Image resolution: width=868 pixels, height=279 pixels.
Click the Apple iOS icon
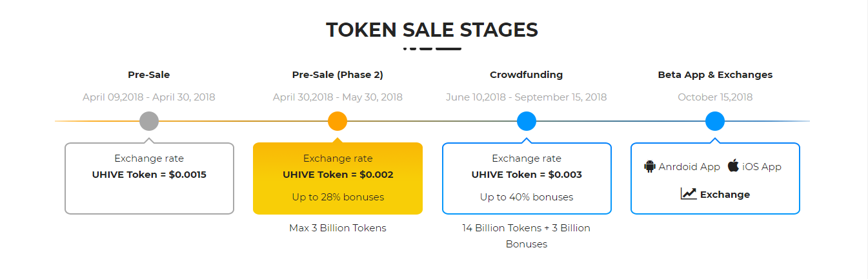[x=733, y=166]
